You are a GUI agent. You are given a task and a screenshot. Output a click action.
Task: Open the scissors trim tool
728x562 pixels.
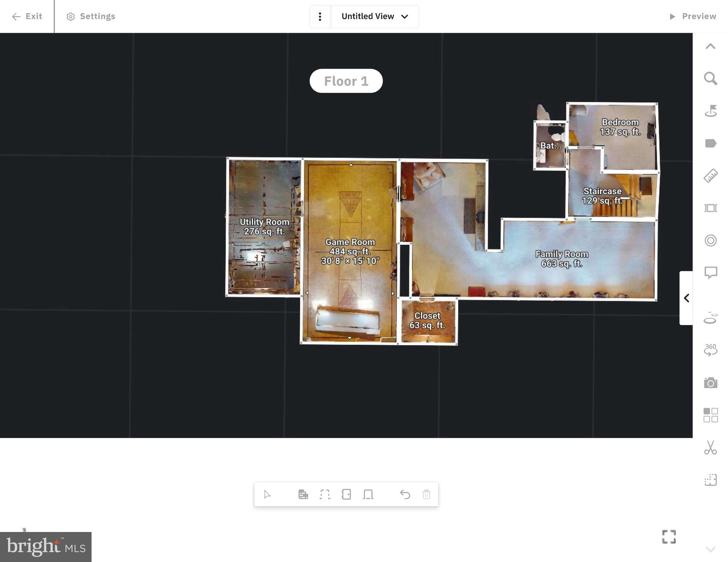[x=710, y=447]
